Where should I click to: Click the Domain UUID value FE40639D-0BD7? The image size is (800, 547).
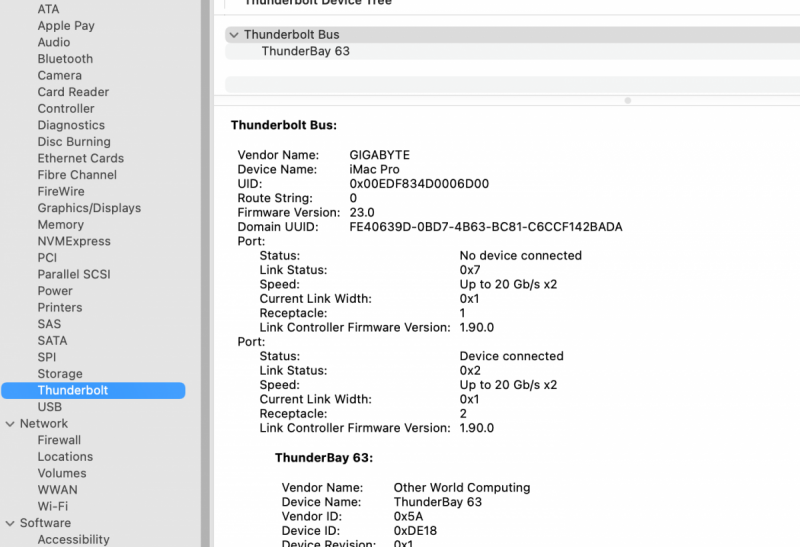point(486,227)
